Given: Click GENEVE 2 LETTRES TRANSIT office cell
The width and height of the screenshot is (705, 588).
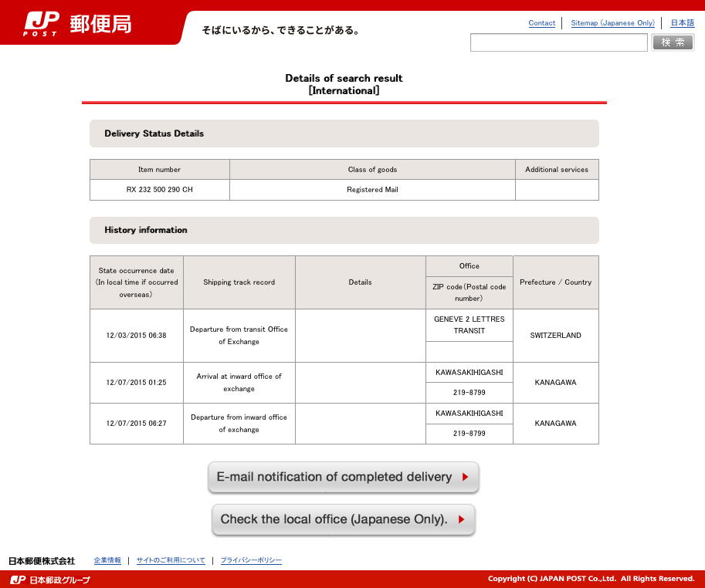Looking at the screenshot, I should pos(469,325).
